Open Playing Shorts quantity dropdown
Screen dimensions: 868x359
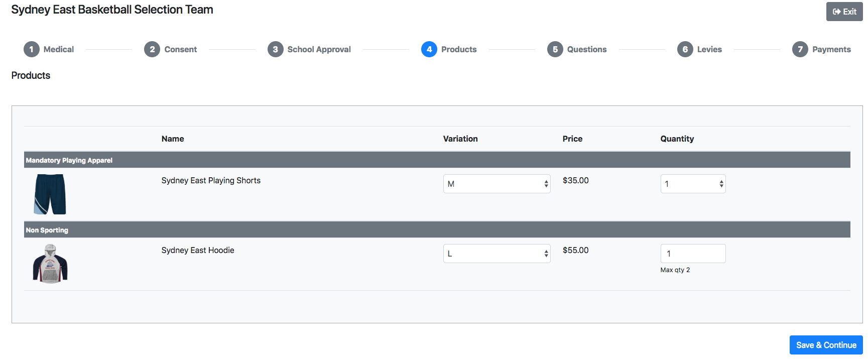[x=693, y=184]
